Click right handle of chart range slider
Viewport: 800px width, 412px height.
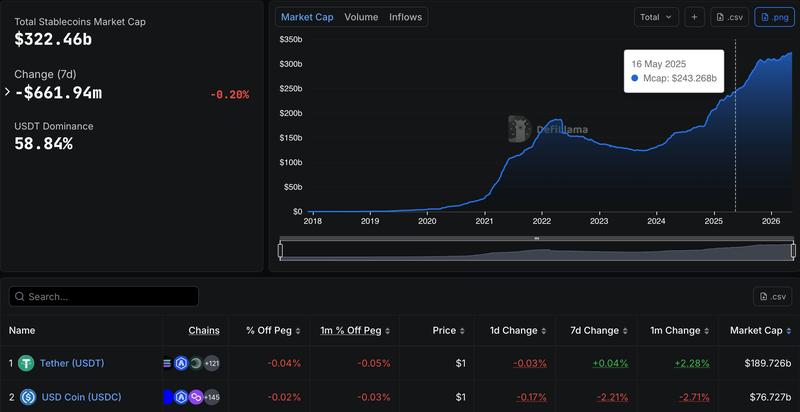tap(793, 251)
